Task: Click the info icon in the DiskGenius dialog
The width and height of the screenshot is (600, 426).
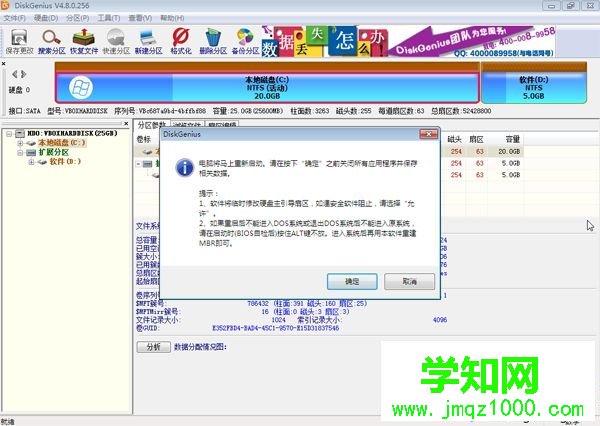Action: click(184, 168)
